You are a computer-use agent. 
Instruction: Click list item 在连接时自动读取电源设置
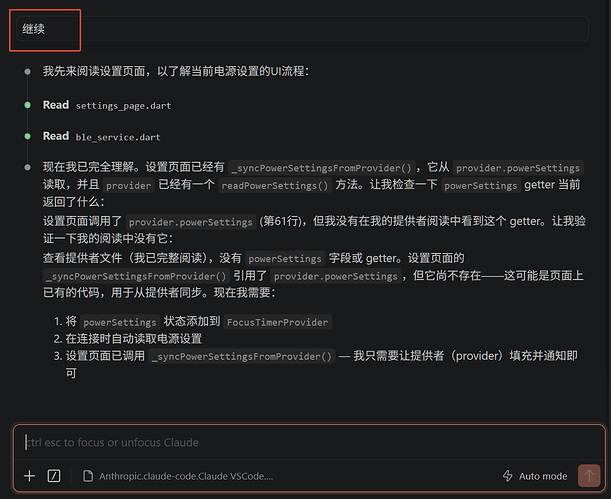pos(134,339)
